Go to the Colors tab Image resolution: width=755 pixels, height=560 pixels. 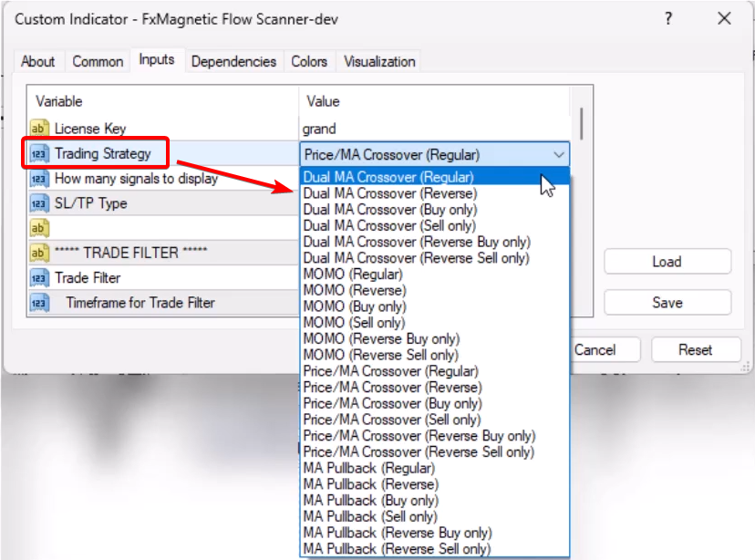click(309, 61)
